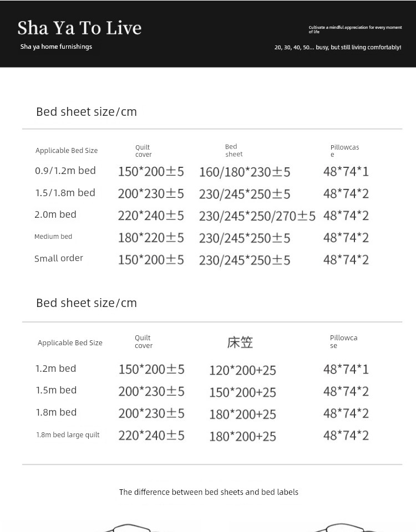Select the '0.9/1.2m bed' row label
Screen dimensions: 416x532
pyautogui.click(x=65, y=171)
